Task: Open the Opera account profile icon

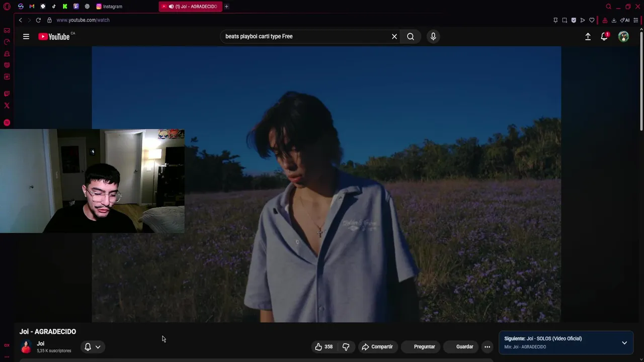Action: coord(605,20)
